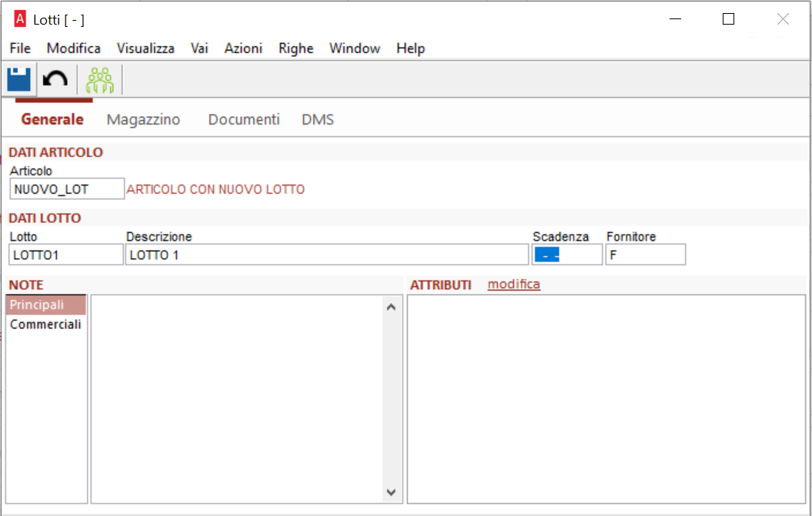Screen dimensions: 812x516
Task: Click the ARTICOLO CON NUOVO LOTTO description text
Action: (x=216, y=189)
